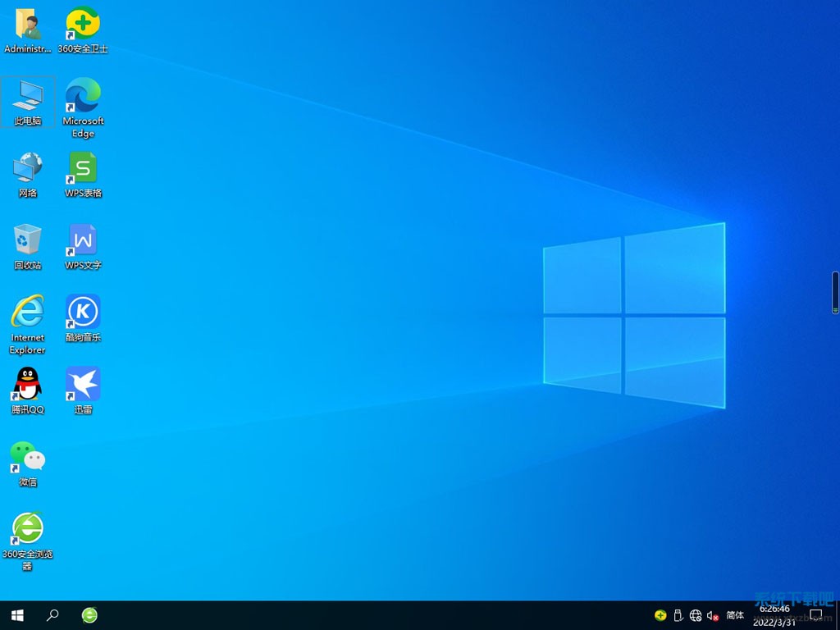
Task: Open 360 browser pinned on taskbar
Action: point(89,615)
